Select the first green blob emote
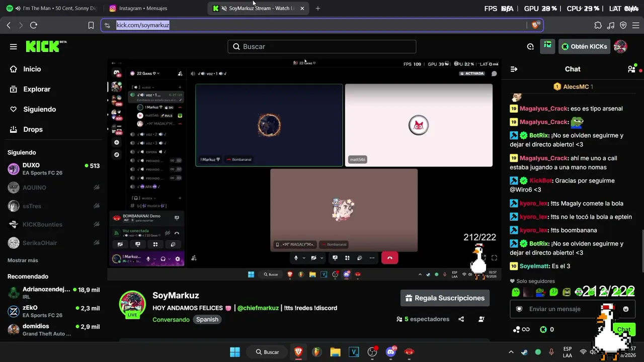Screen dimensions: 644x362 (515, 292)
